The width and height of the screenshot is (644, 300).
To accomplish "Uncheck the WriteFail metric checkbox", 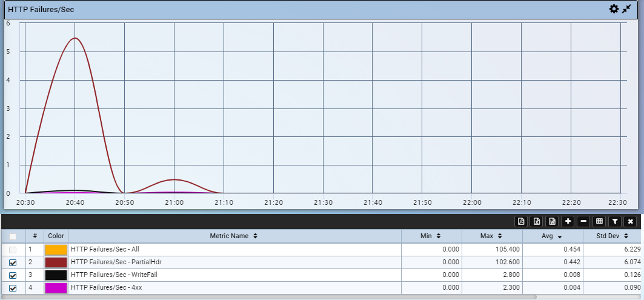I will (x=13, y=275).
